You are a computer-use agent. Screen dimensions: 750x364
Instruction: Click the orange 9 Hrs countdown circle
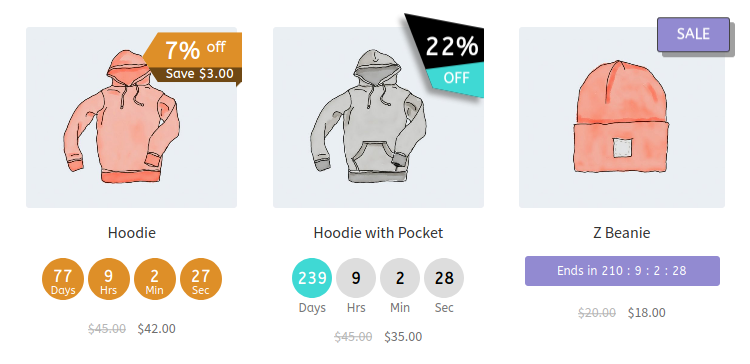tap(109, 279)
